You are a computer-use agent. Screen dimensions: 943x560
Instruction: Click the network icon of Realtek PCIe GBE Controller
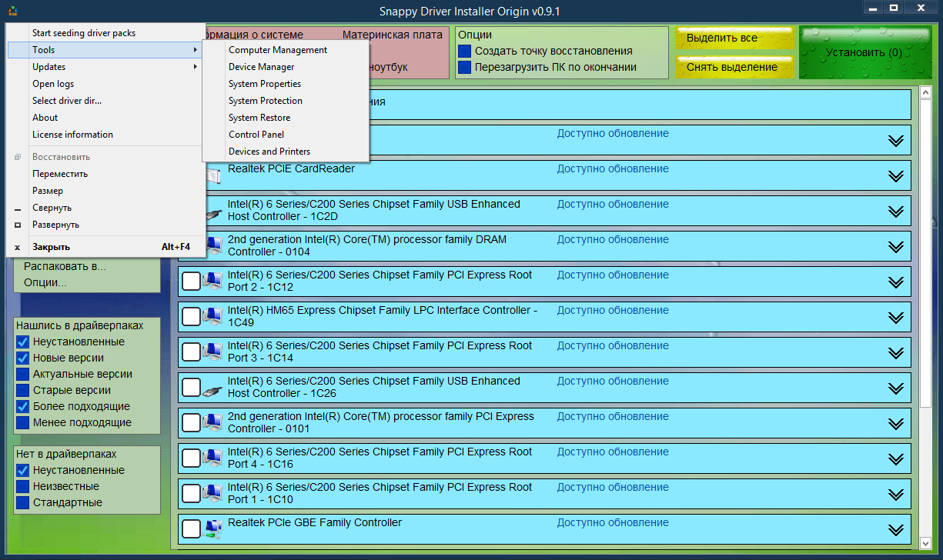pyautogui.click(x=213, y=528)
